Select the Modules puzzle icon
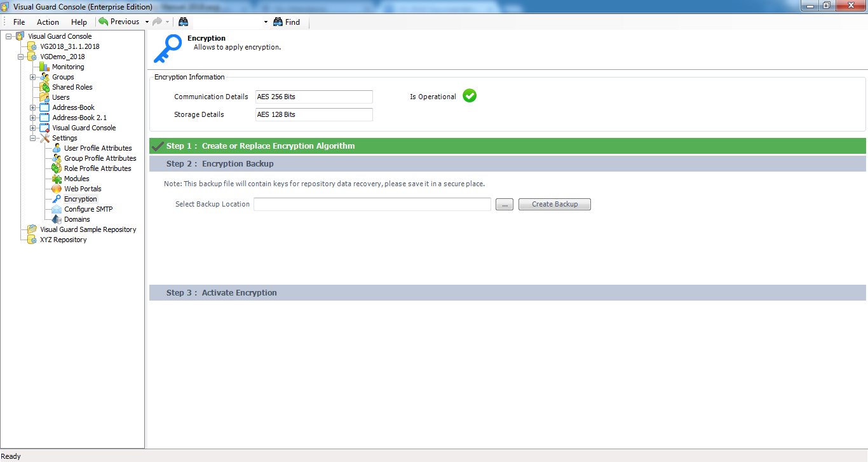Image resolution: width=868 pixels, height=462 pixels. [x=57, y=179]
